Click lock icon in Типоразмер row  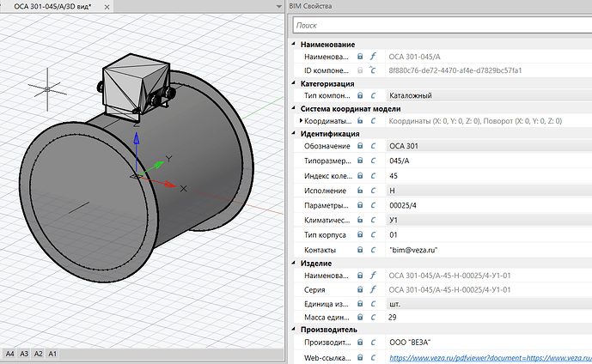[360, 161]
